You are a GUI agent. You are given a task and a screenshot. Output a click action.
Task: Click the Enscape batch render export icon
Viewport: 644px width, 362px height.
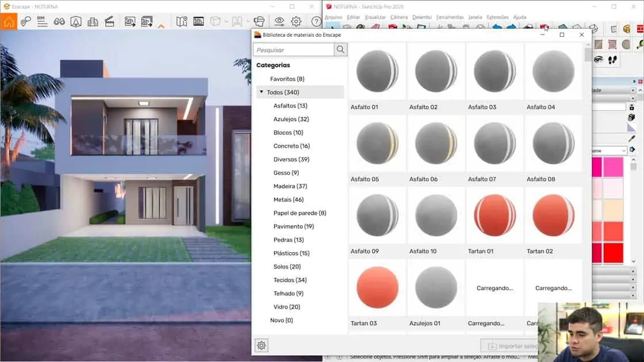point(147,21)
